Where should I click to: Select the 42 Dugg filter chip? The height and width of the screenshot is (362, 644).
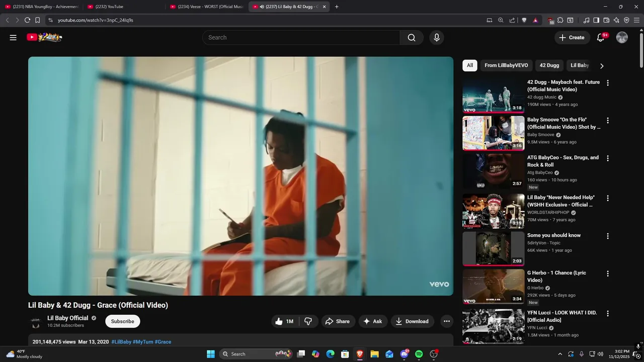coord(549,65)
